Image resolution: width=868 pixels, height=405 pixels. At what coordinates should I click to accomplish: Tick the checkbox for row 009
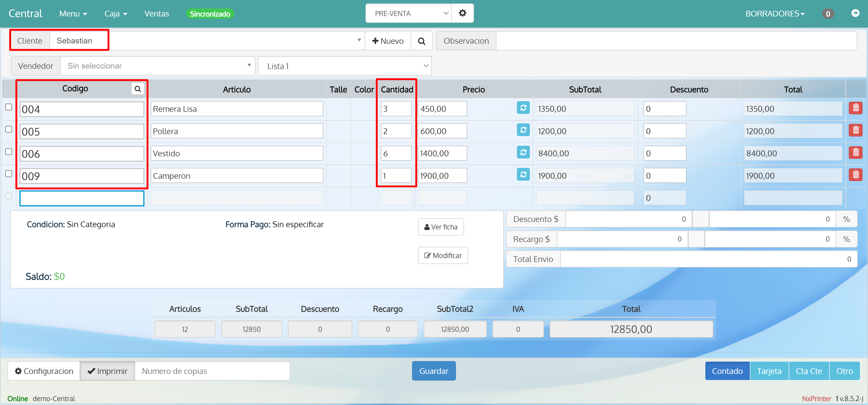(x=9, y=174)
